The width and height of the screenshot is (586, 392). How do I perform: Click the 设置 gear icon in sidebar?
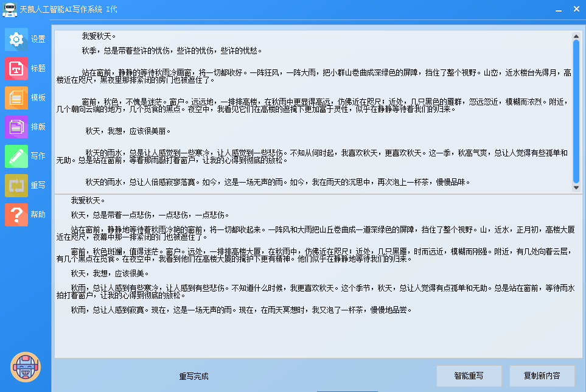click(16, 39)
